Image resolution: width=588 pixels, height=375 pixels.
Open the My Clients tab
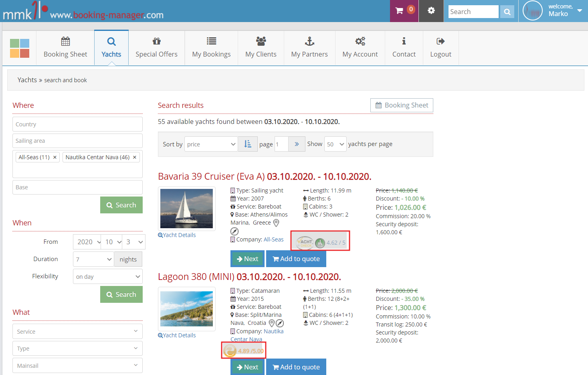point(261,48)
